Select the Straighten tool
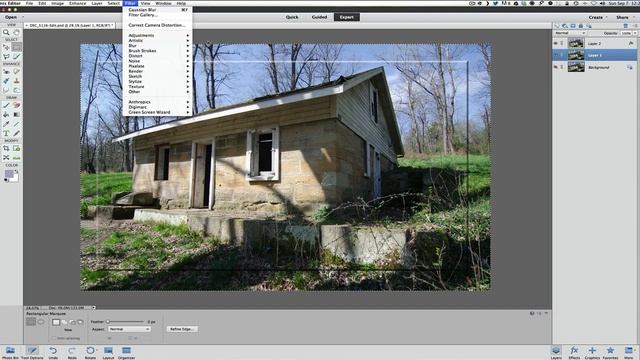Screen dimensions: 640x360 tap(17, 158)
